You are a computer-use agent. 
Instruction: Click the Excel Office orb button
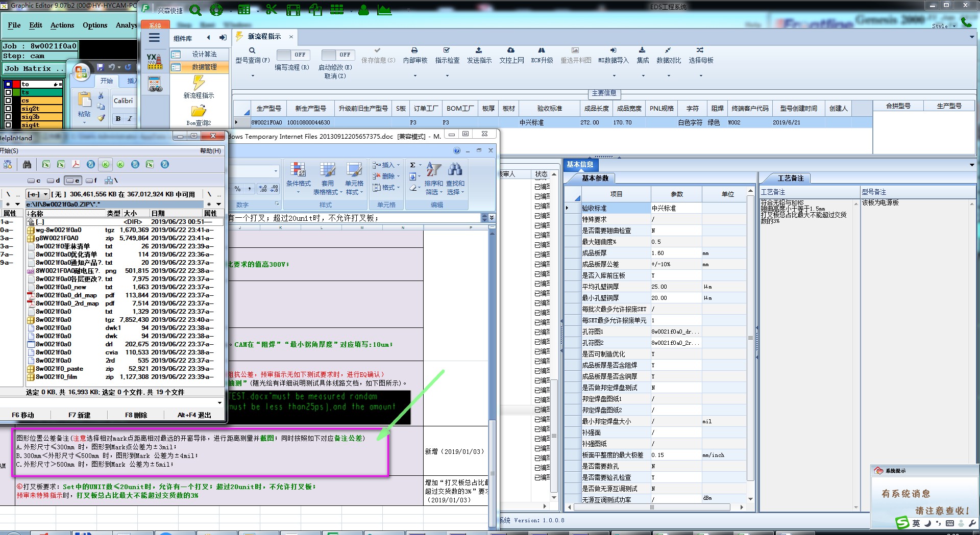point(81,72)
